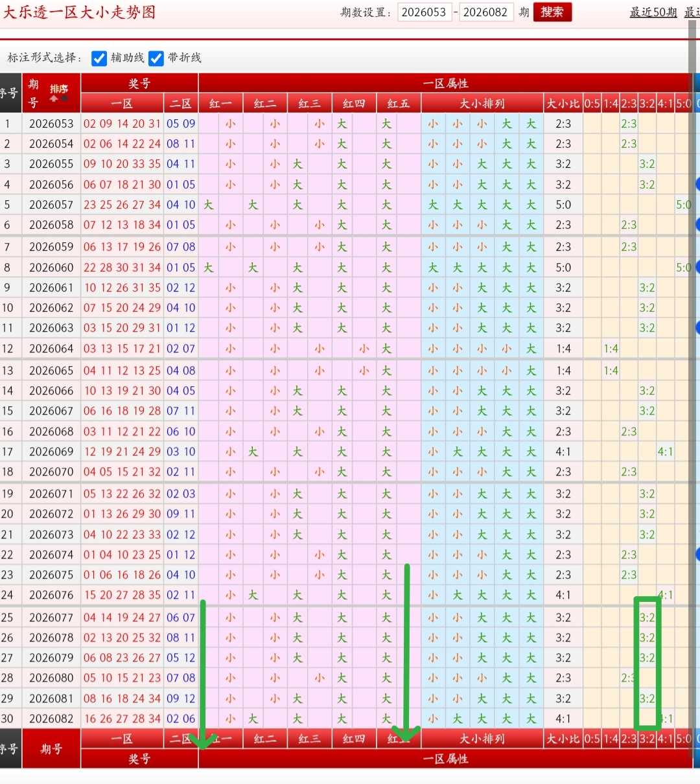
Task: Edit the start period field 2026053
Action: 424,12
